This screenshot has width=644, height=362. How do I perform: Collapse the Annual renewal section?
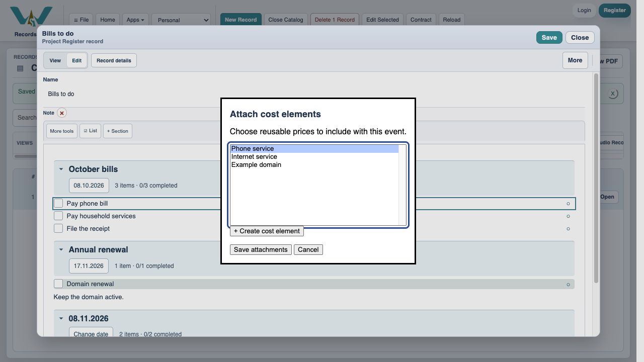click(61, 250)
